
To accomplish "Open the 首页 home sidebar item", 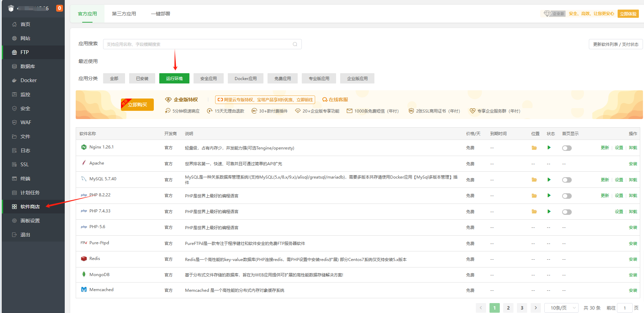I will [33, 24].
